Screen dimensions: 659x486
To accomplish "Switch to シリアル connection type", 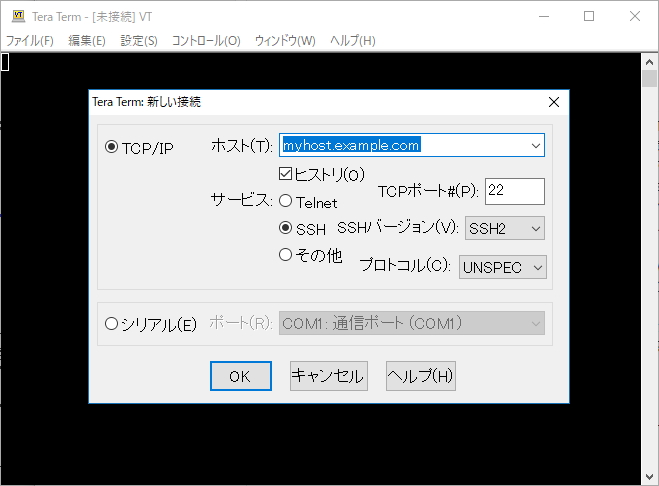I will click(x=112, y=324).
